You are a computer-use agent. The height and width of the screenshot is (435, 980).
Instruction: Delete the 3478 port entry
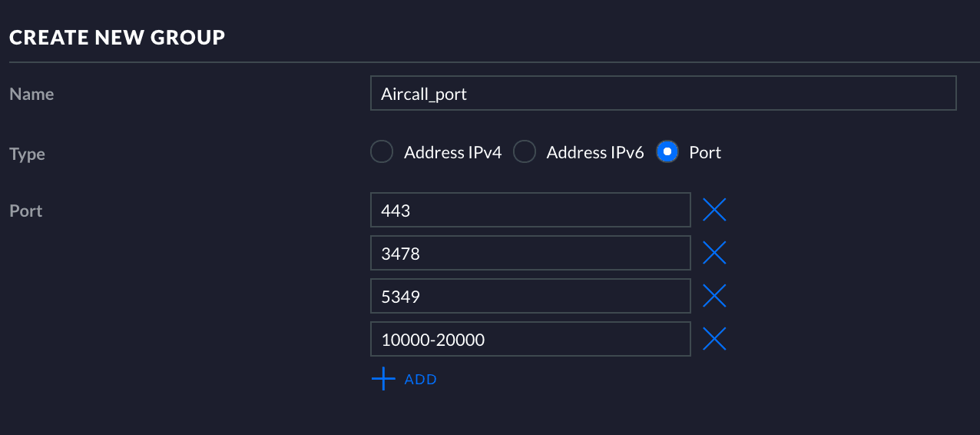(x=714, y=253)
